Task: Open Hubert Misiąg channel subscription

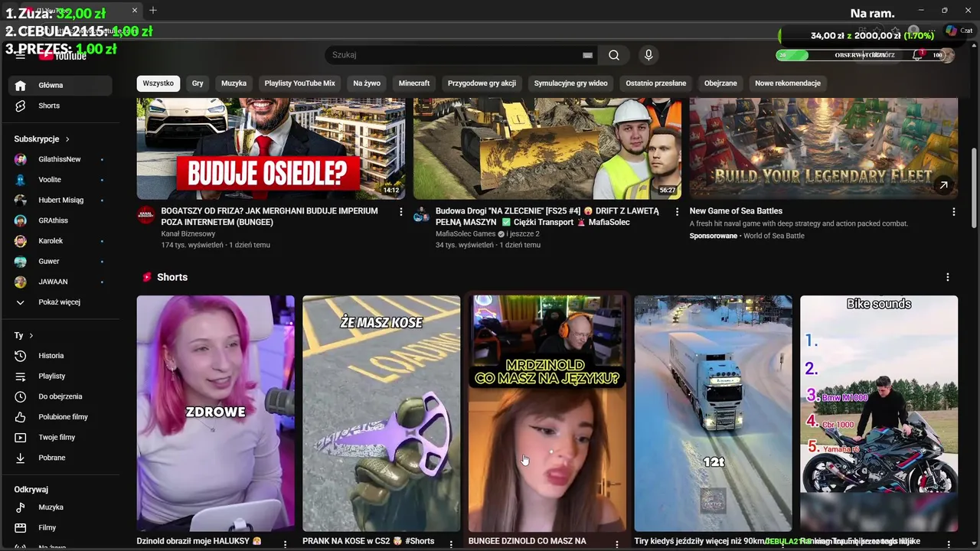Action: pos(60,200)
